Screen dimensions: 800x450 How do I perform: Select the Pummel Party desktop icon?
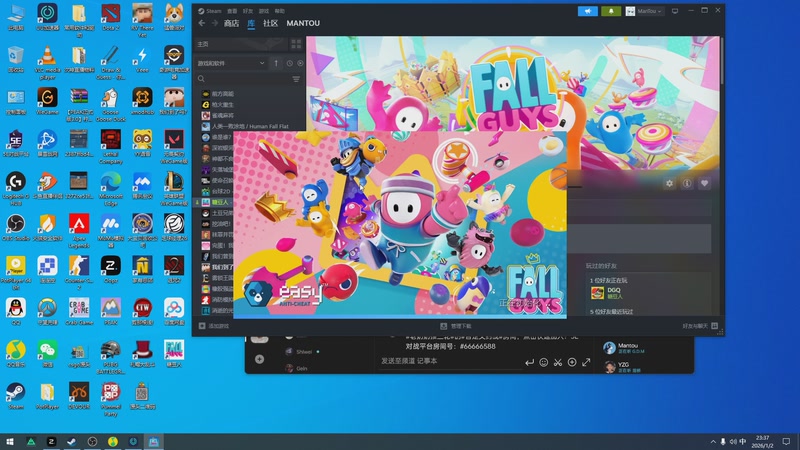[111, 399]
